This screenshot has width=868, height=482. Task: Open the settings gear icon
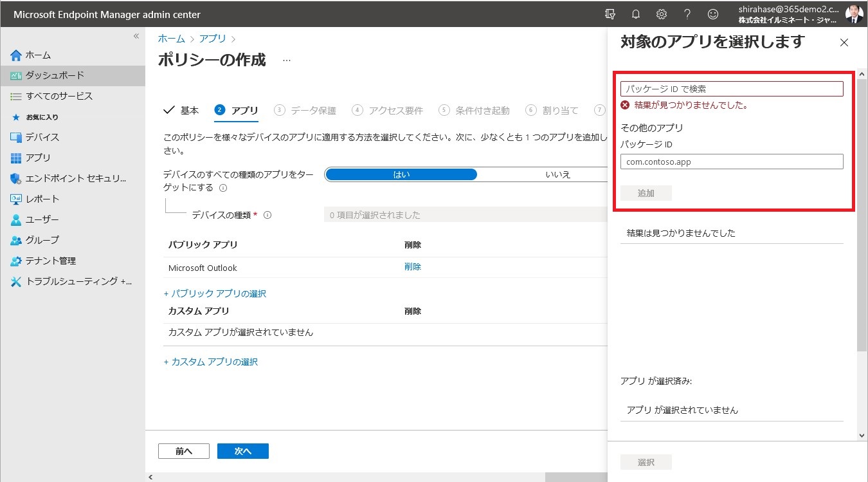click(x=661, y=14)
